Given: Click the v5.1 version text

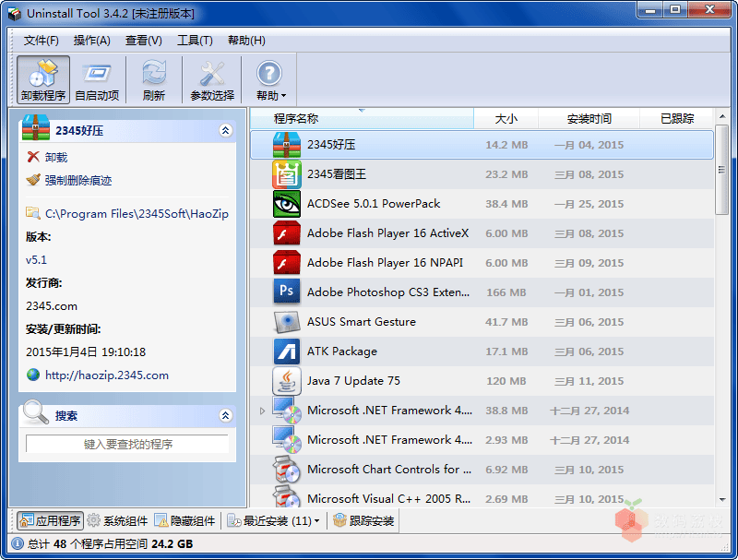Looking at the screenshot, I should click(x=36, y=260).
